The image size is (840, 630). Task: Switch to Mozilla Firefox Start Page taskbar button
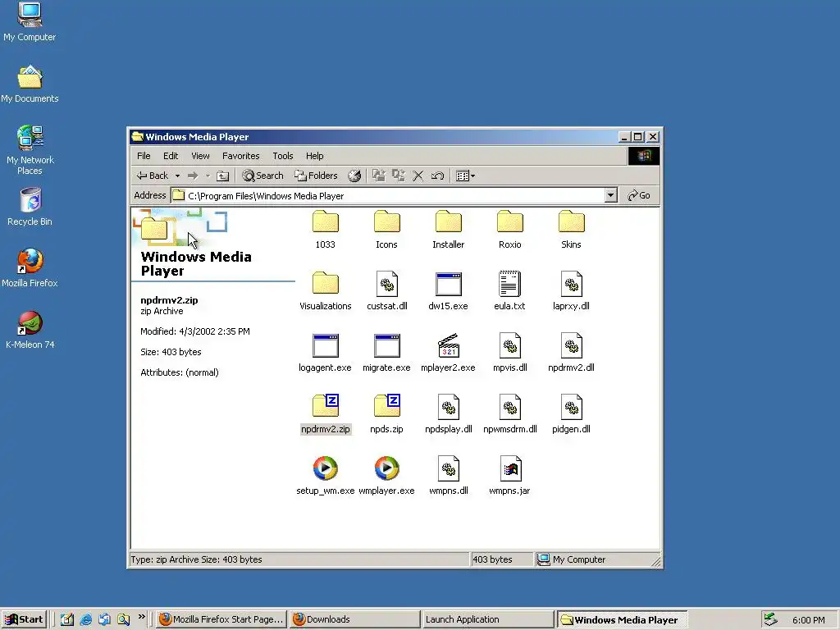(221, 619)
